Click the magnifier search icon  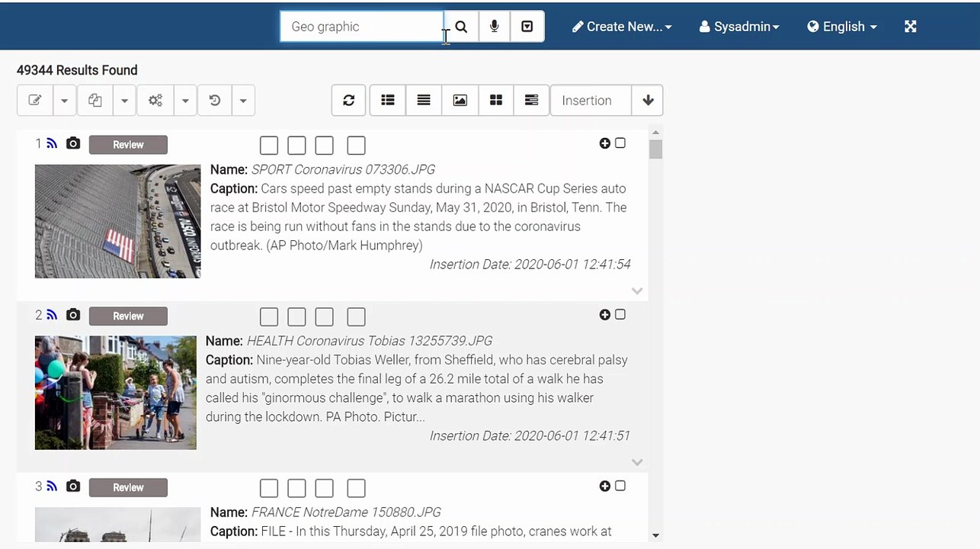pos(461,27)
